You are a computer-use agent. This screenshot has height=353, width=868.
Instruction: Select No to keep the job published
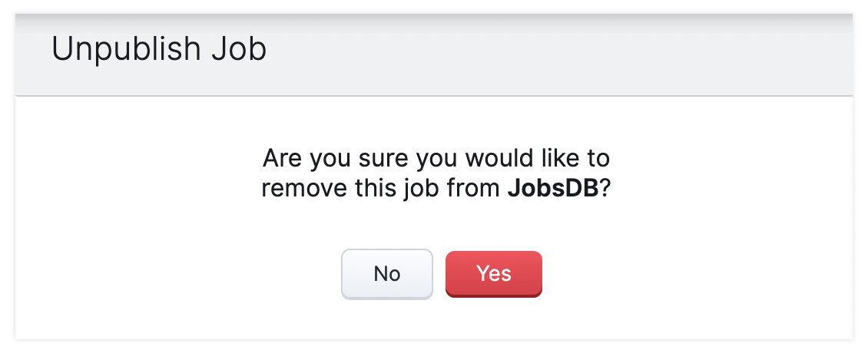[386, 273]
